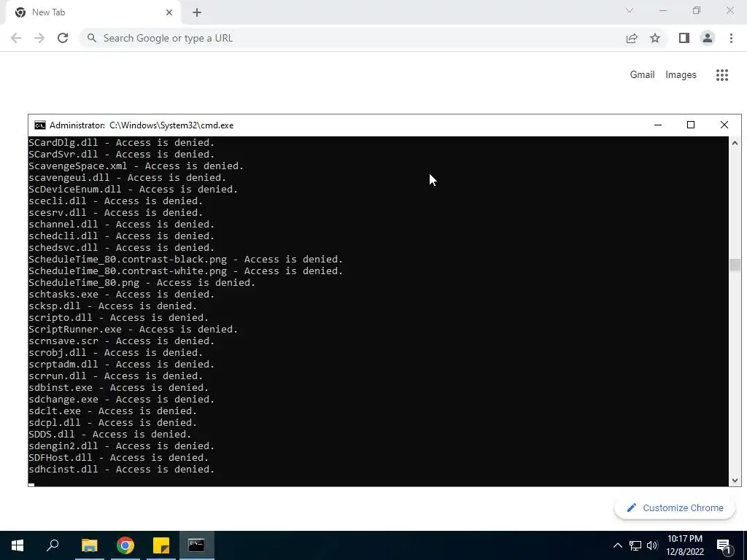
Task: Reload the page in Chrome
Action: click(x=63, y=38)
